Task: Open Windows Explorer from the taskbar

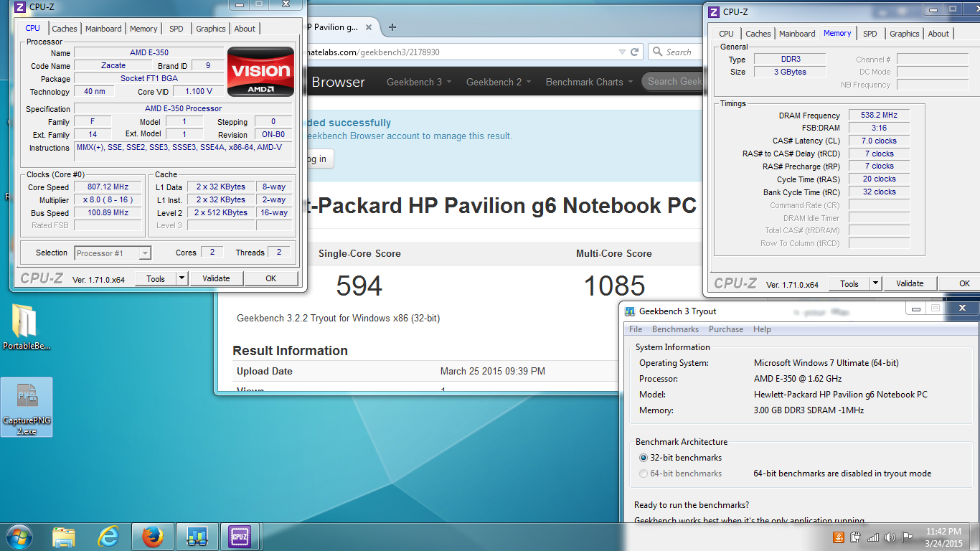Action: click(64, 537)
